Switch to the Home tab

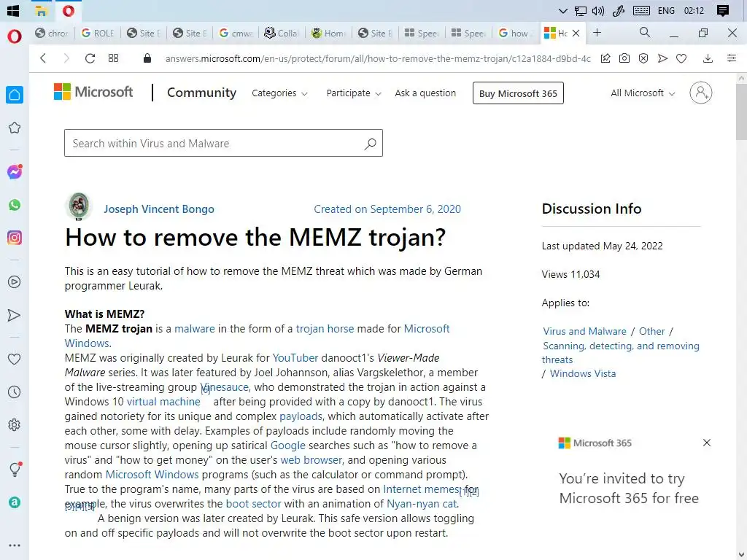point(328,33)
